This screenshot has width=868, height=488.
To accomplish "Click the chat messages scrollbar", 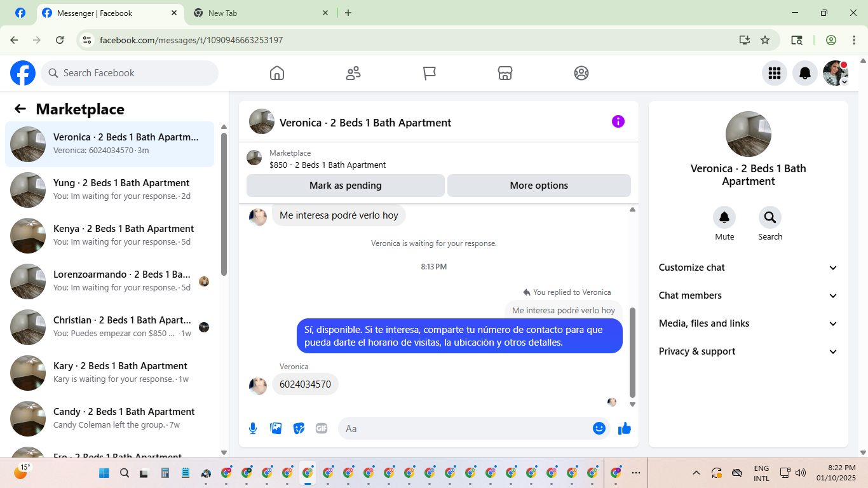I will pos(632,353).
